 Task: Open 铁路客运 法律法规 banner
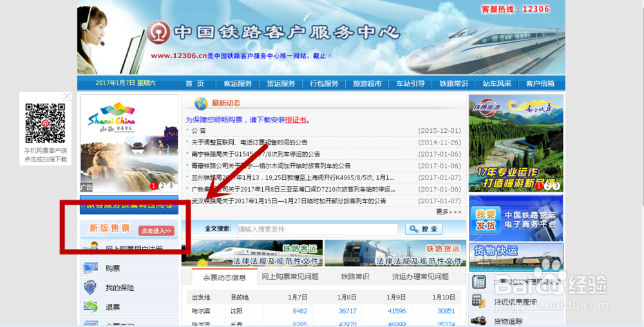click(252, 253)
